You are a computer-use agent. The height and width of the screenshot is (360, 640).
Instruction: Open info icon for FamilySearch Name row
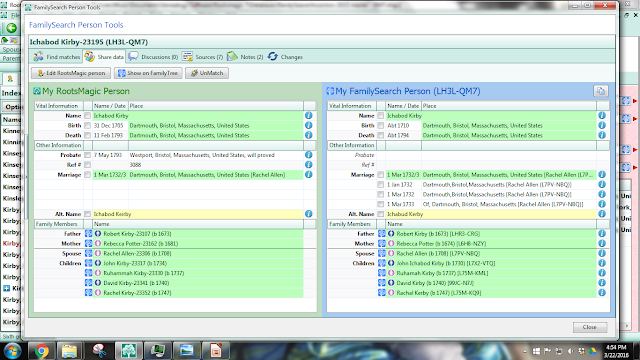click(x=602, y=116)
